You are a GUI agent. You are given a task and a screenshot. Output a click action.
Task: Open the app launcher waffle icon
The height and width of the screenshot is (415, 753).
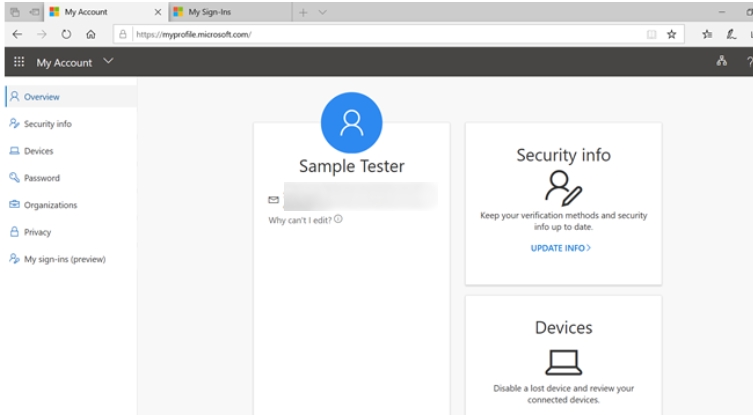(18, 62)
